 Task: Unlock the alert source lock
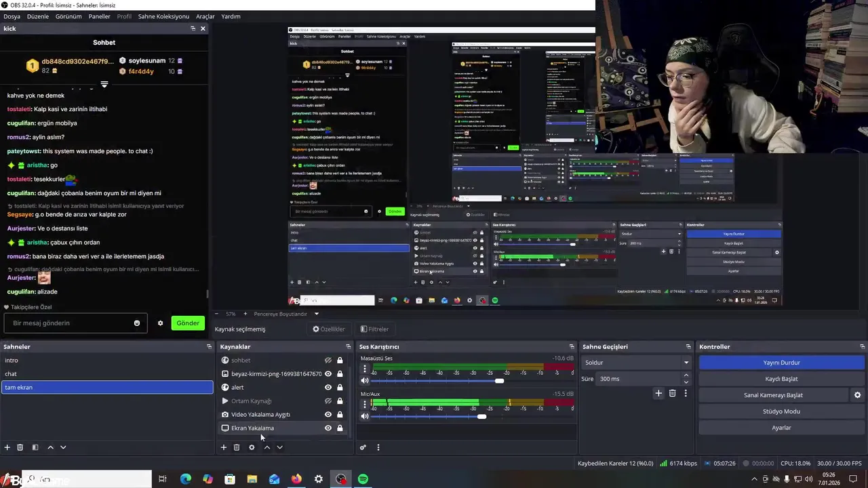[340, 387]
